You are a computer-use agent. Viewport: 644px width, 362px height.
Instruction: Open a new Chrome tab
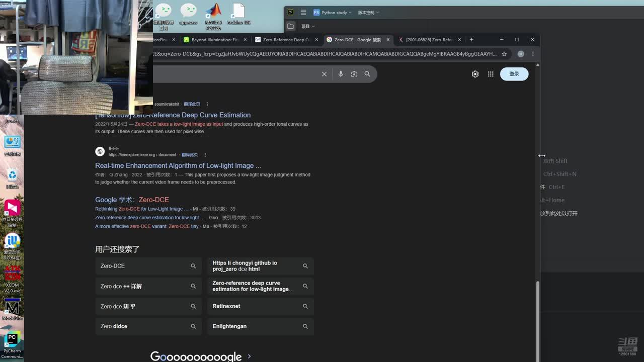[471, 40]
